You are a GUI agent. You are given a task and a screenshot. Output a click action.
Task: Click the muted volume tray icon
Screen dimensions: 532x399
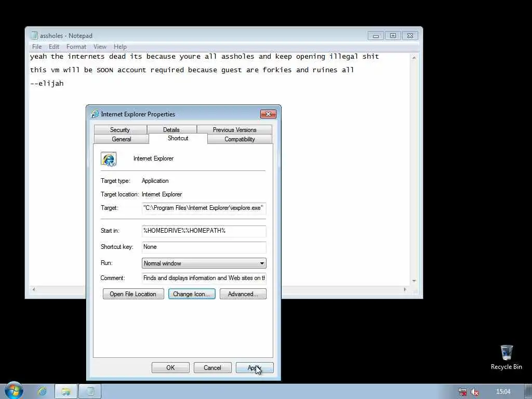pos(475,392)
